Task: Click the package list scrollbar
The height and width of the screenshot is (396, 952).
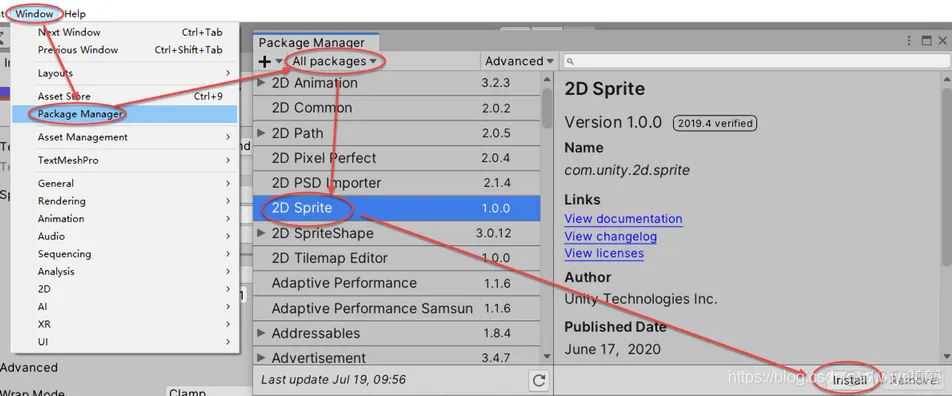Action: tap(547, 108)
